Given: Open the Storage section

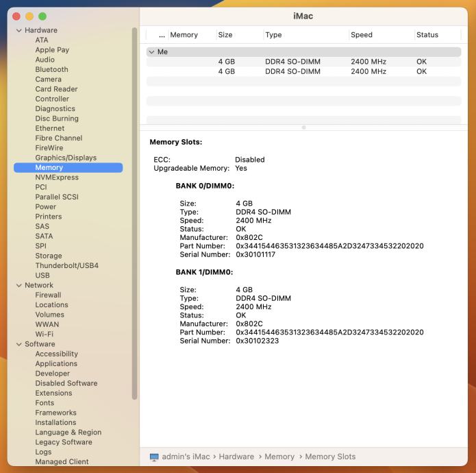Looking at the screenshot, I should pyautogui.click(x=49, y=256).
